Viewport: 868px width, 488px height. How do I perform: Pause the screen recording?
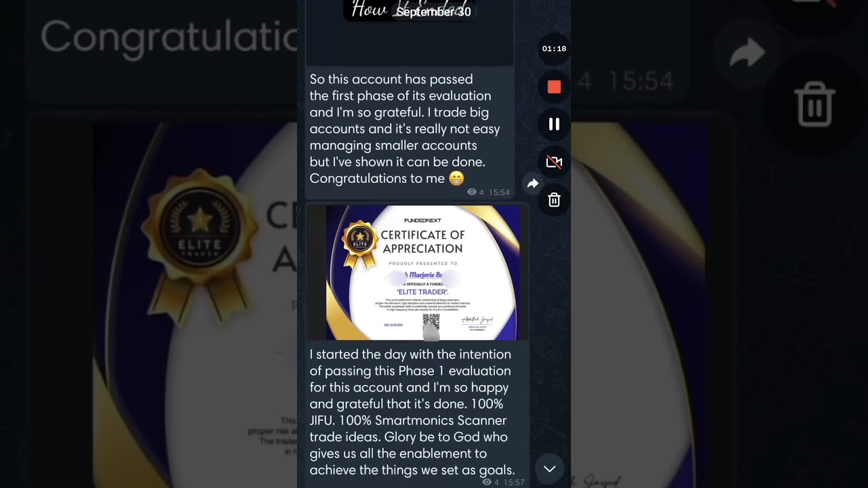pos(554,124)
